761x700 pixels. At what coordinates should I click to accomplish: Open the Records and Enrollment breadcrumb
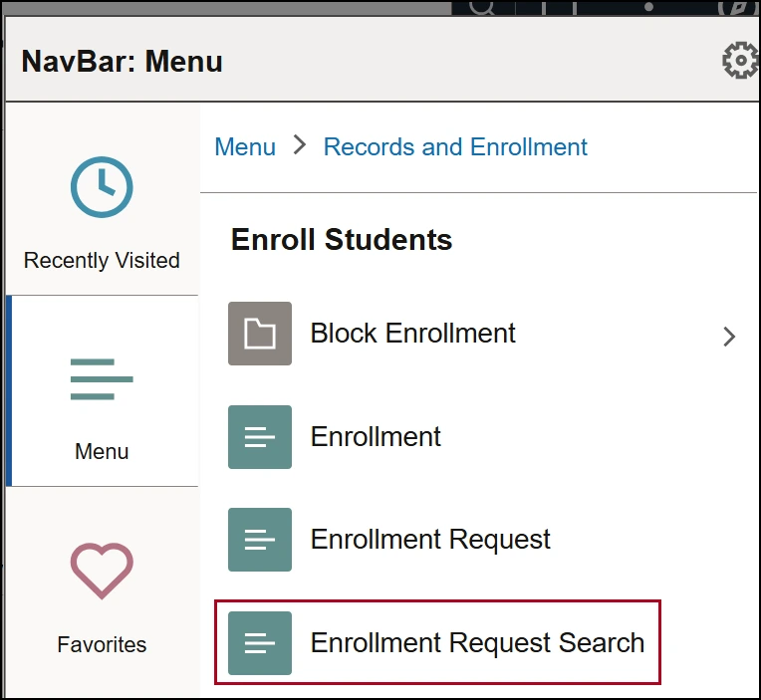point(455,147)
